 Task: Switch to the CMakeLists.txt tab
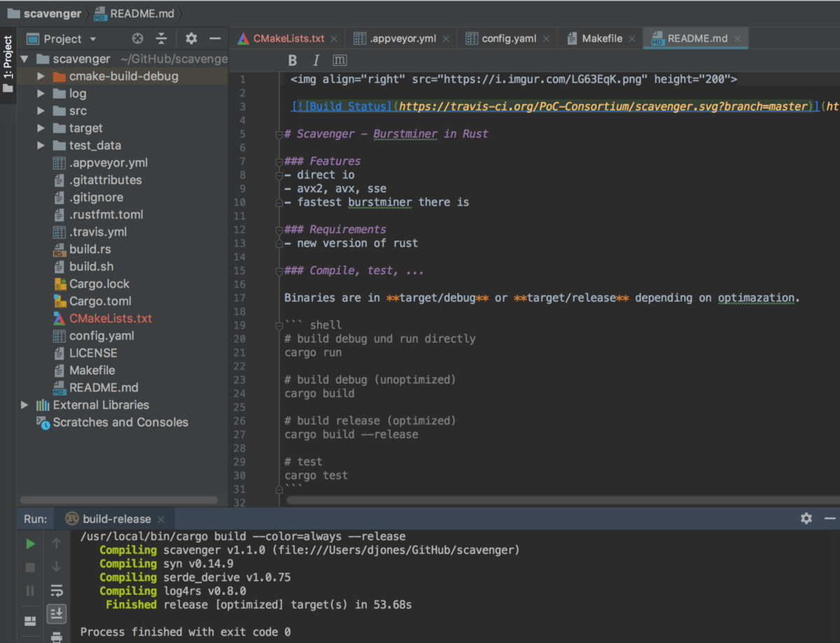pos(288,39)
